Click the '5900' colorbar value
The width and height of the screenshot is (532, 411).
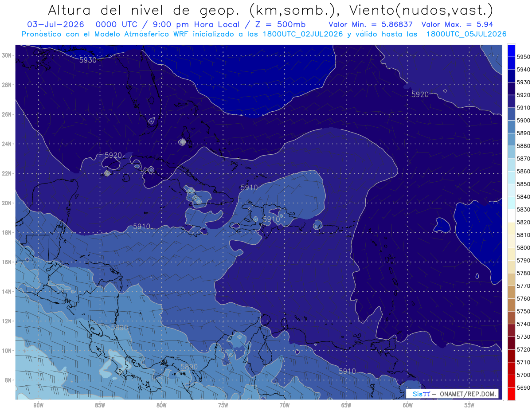coord(523,120)
